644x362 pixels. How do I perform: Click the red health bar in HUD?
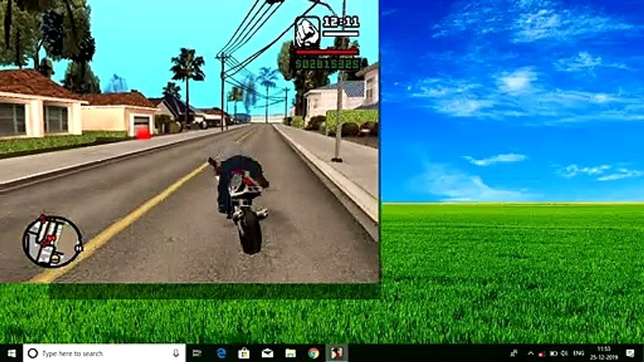327,52
